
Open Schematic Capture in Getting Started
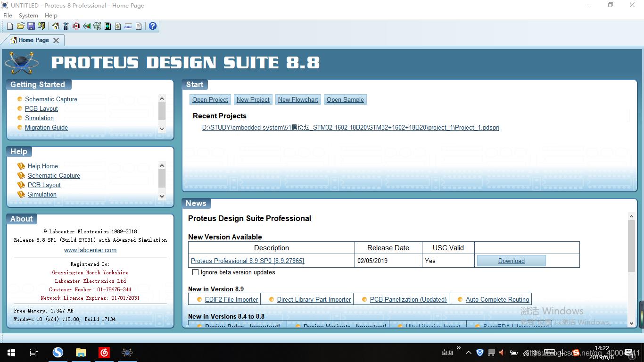[51, 99]
